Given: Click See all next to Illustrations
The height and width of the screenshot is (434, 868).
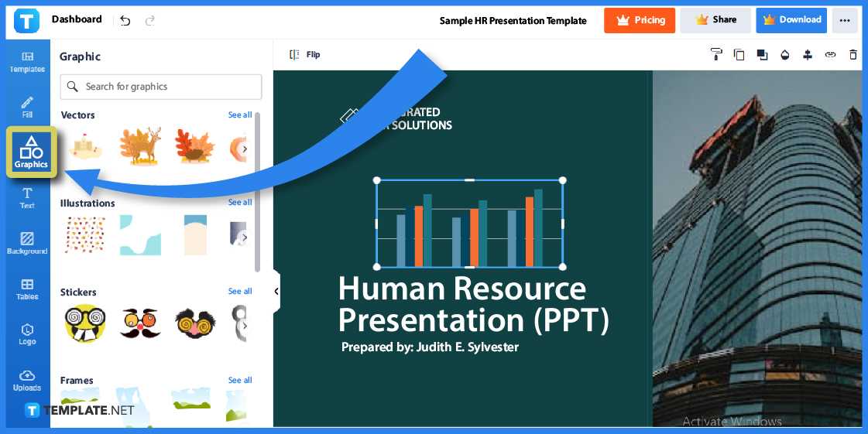Looking at the screenshot, I should [240, 203].
